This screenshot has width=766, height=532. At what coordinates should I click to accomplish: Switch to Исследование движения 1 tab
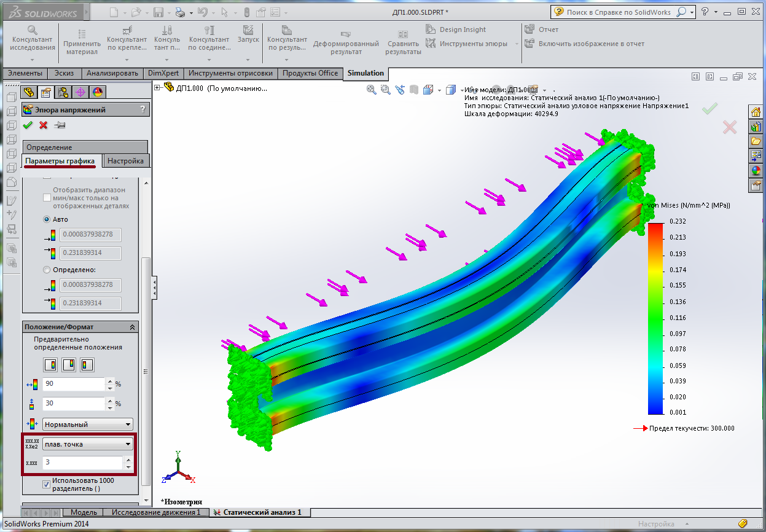(x=156, y=512)
